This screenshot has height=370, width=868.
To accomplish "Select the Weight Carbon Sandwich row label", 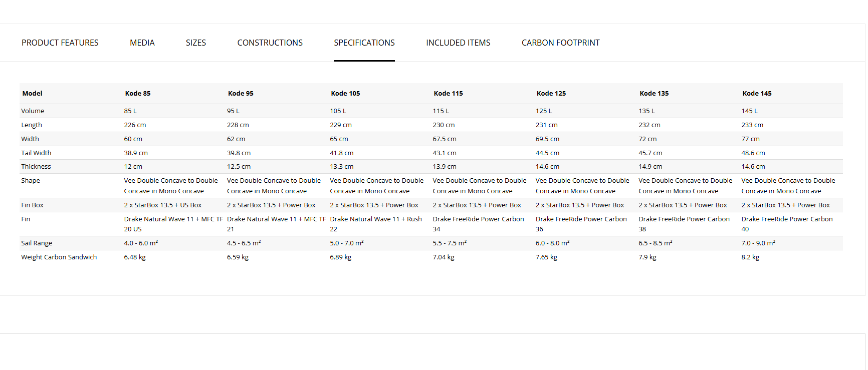I will [x=59, y=257].
